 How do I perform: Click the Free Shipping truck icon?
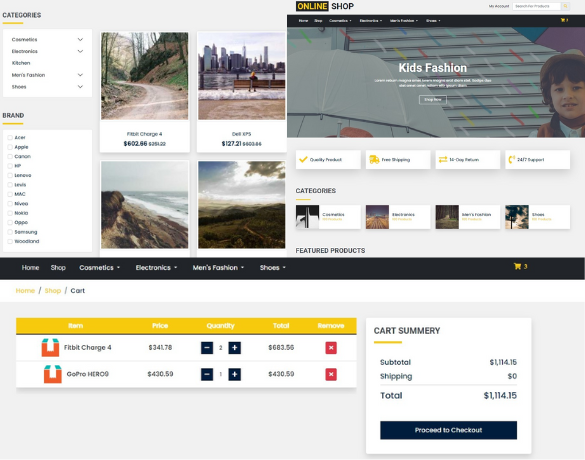click(374, 159)
